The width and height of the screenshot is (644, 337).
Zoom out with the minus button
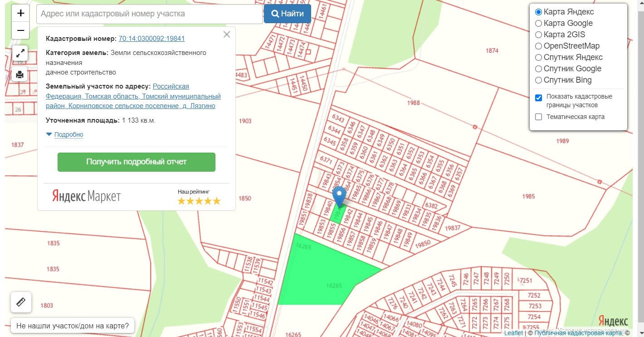click(20, 30)
